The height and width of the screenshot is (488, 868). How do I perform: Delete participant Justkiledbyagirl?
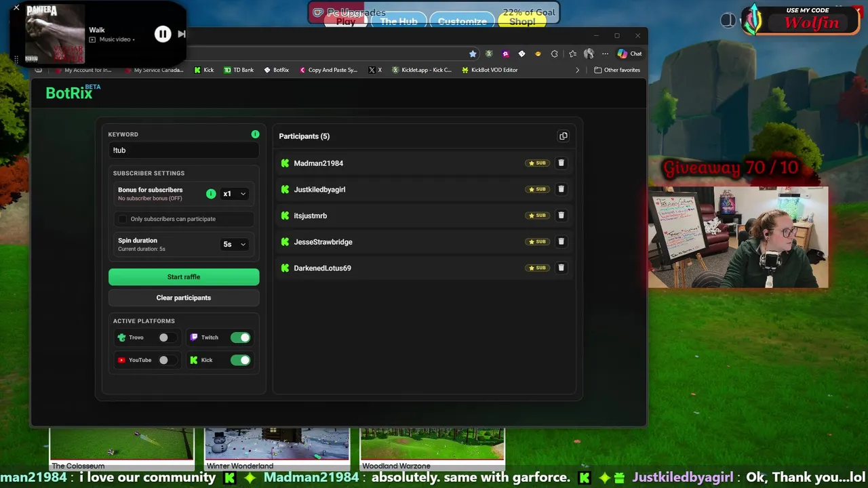pos(561,189)
